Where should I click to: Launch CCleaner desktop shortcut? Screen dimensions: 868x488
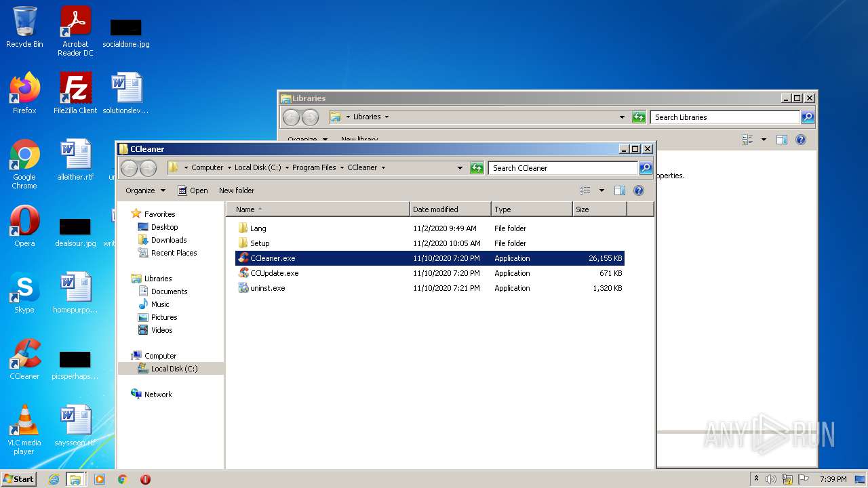(x=24, y=359)
